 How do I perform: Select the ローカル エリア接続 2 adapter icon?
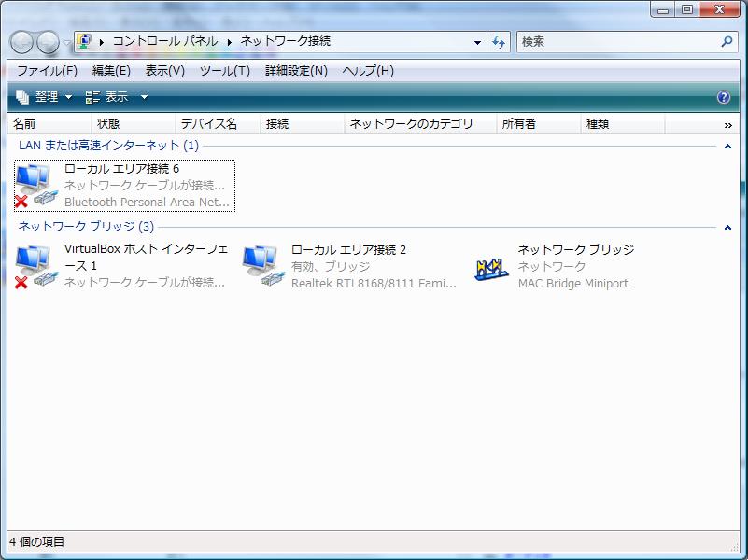click(x=263, y=267)
